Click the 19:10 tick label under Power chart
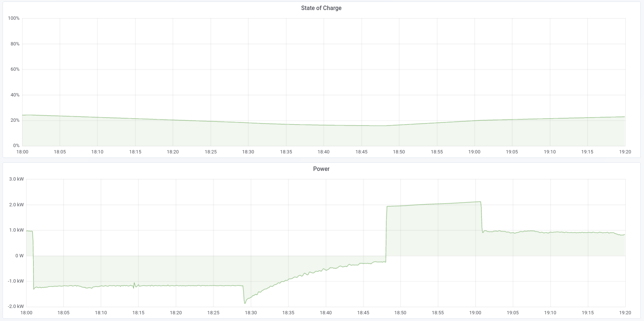Screen dimensions: 644x321 [x=550, y=313]
